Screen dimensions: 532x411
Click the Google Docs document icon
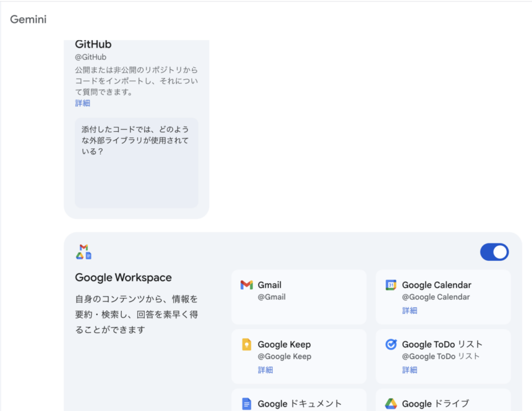[x=246, y=404]
